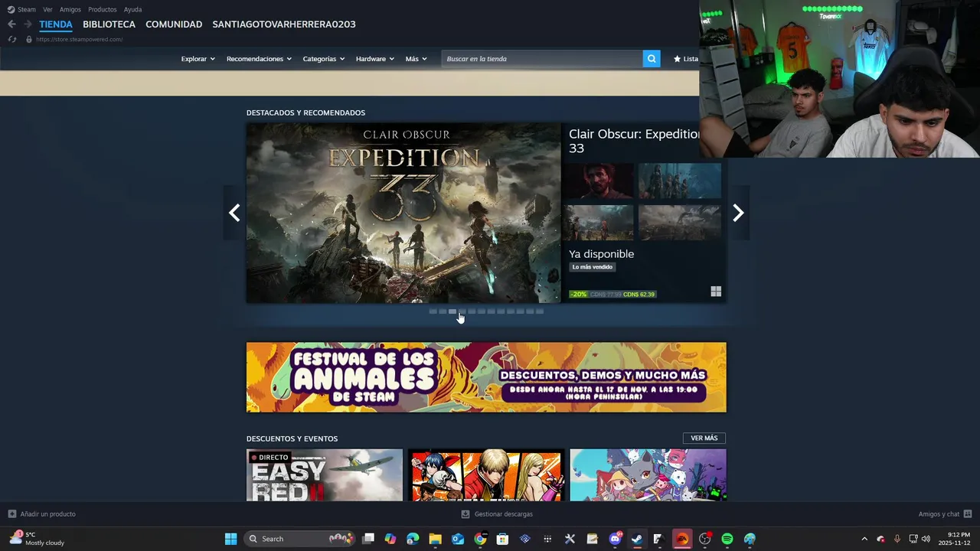This screenshot has height=551, width=980.
Task: Go to the TIENDA tab
Action: [x=56, y=24]
